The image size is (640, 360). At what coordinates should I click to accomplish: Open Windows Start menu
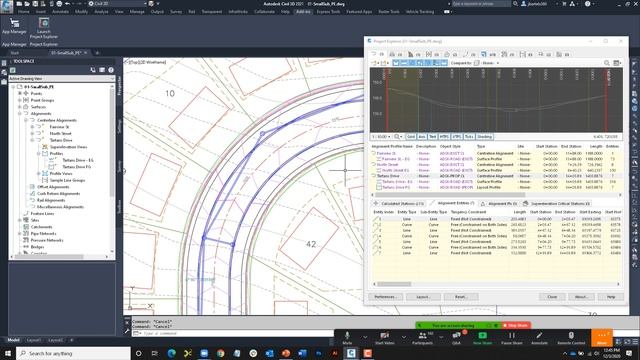click(8, 353)
